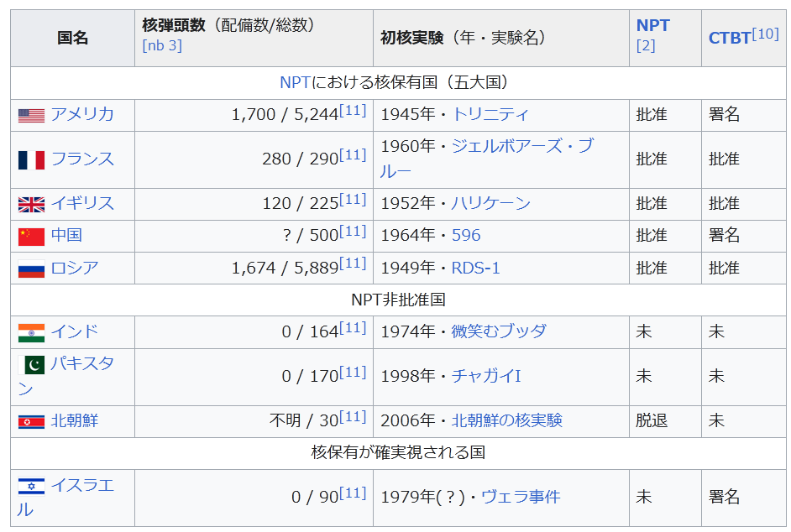Click the Indian flag icon

(31, 332)
